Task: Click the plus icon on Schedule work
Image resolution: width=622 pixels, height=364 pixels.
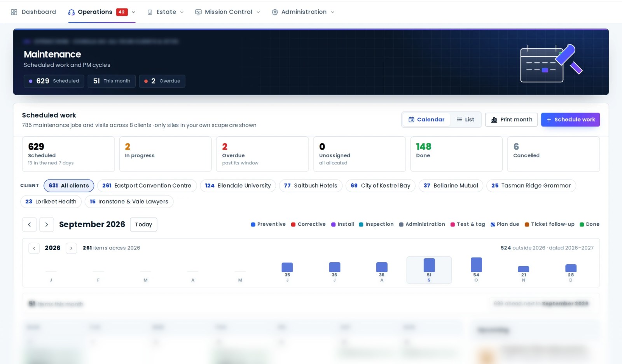Action: pyautogui.click(x=549, y=120)
